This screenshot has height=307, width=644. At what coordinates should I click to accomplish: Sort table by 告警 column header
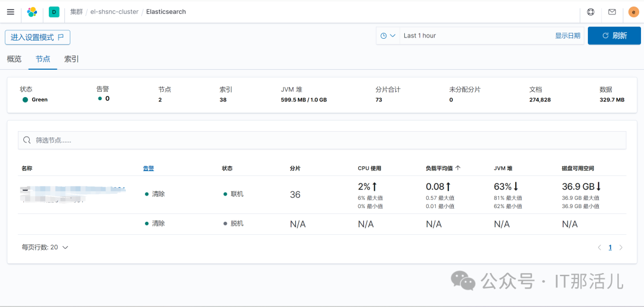(148, 168)
